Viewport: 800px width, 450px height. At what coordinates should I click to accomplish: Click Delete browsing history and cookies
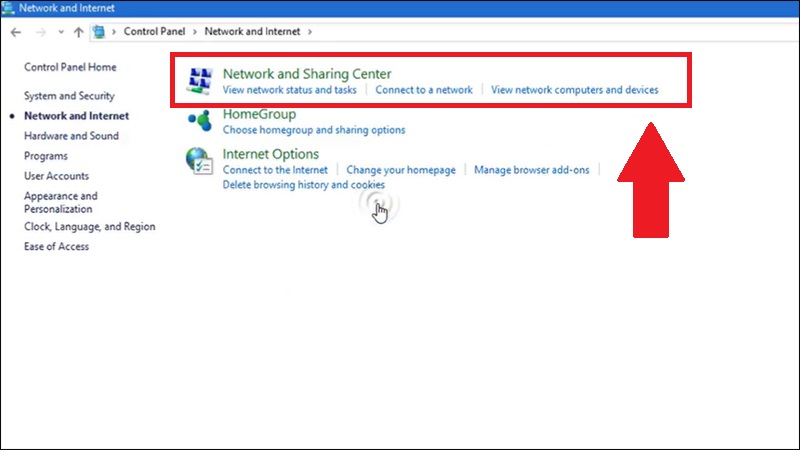click(303, 185)
